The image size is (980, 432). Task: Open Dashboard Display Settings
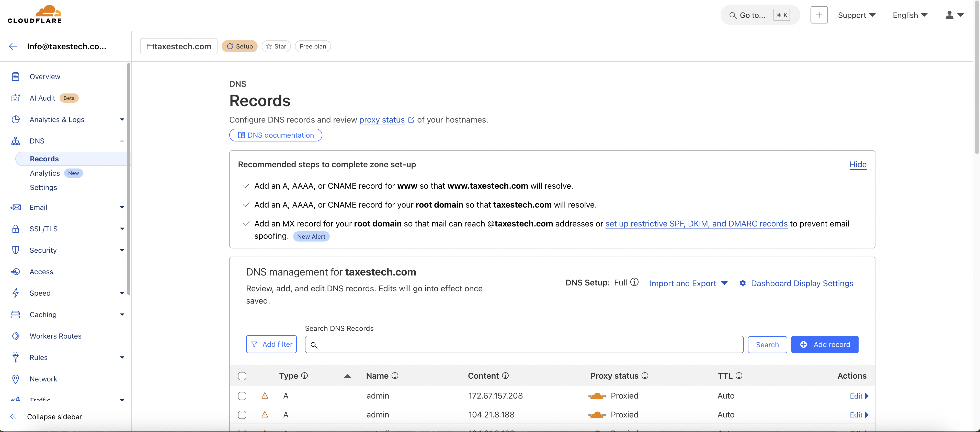click(796, 283)
